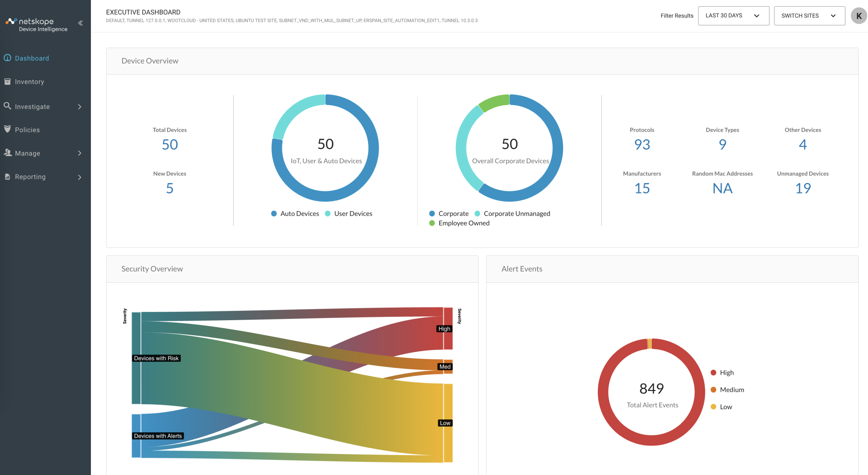Open the Last 30 Days dropdown

733,16
